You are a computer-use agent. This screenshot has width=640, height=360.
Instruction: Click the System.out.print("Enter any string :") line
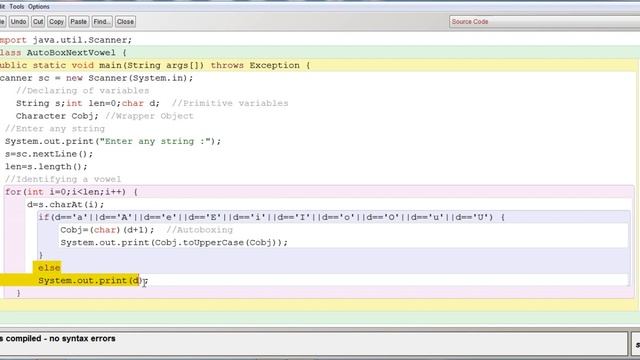pyautogui.click(x=113, y=141)
